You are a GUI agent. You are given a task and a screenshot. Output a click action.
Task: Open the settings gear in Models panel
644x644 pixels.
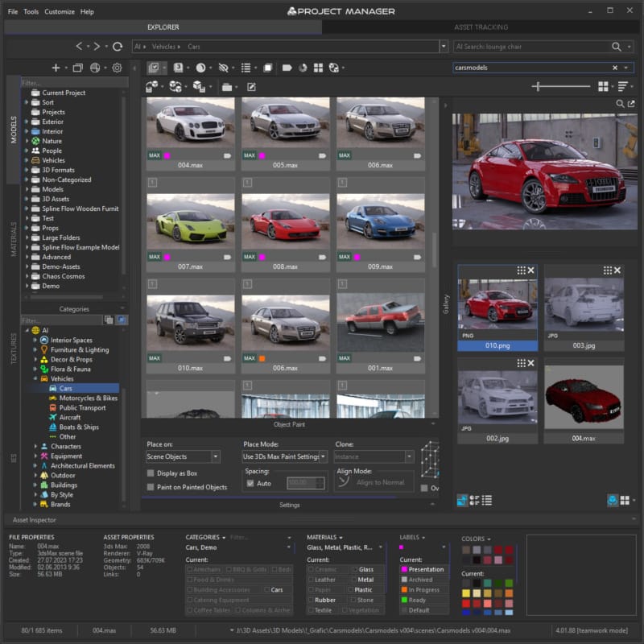[x=117, y=68]
